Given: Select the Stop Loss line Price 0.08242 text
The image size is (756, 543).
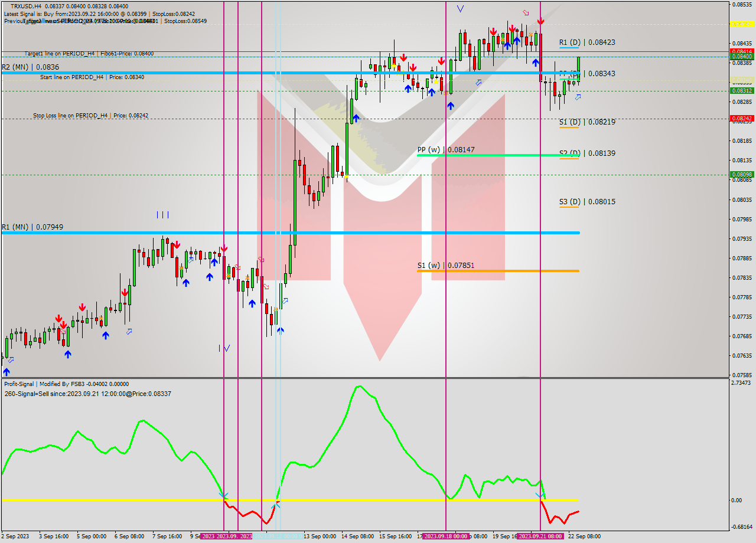Looking at the screenshot, I should pos(90,116).
